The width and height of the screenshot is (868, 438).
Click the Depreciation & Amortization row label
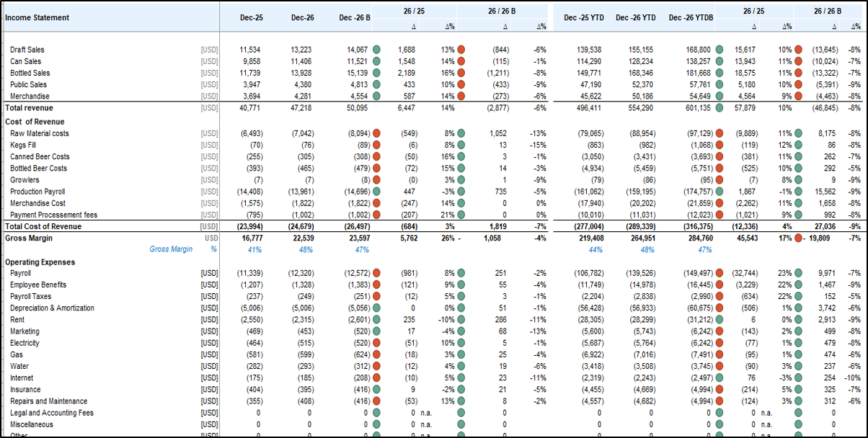[x=52, y=308]
